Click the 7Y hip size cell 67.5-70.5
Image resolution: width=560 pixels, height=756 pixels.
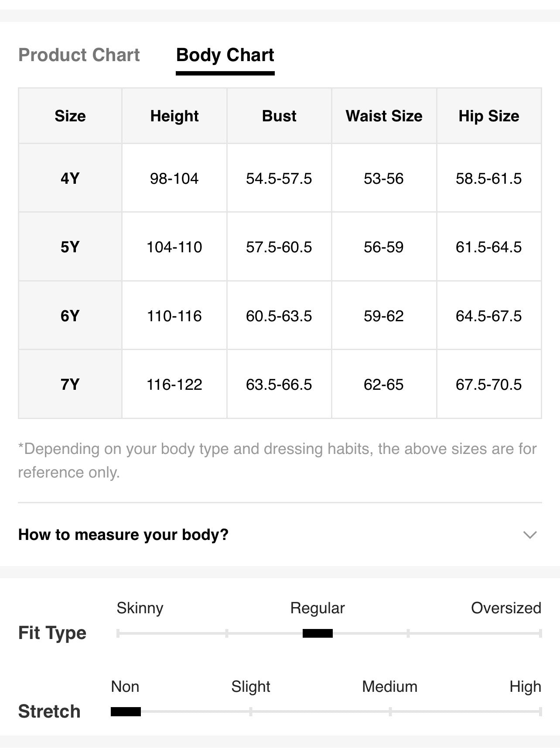pyautogui.click(x=489, y=385)
